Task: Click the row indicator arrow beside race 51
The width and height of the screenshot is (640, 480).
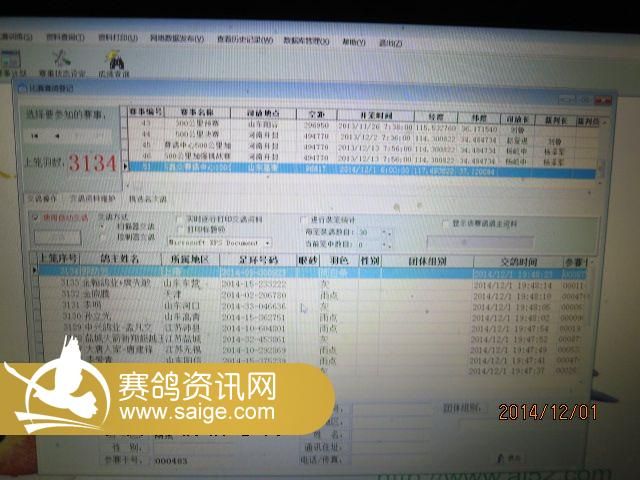Action: click(x=125, y=170)
